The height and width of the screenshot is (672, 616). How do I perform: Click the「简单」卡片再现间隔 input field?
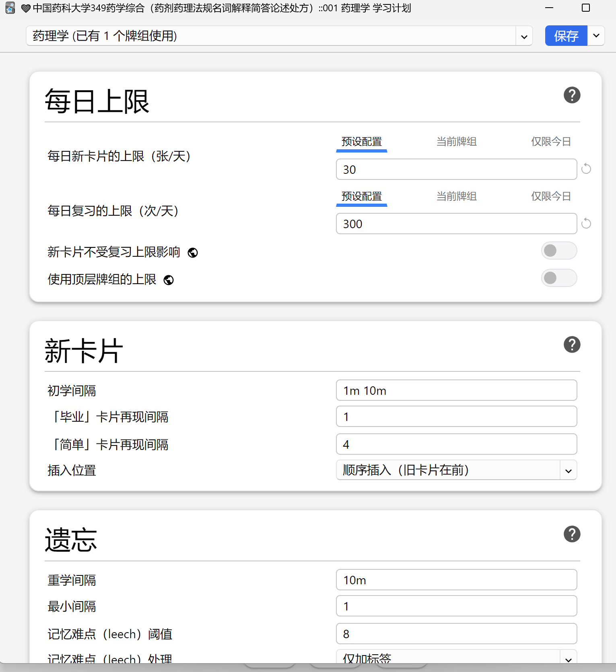click(x=456, y=444)
